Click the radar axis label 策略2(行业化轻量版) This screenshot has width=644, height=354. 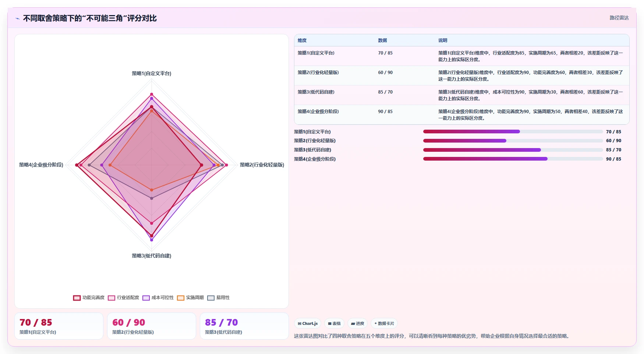click(262, 165)
